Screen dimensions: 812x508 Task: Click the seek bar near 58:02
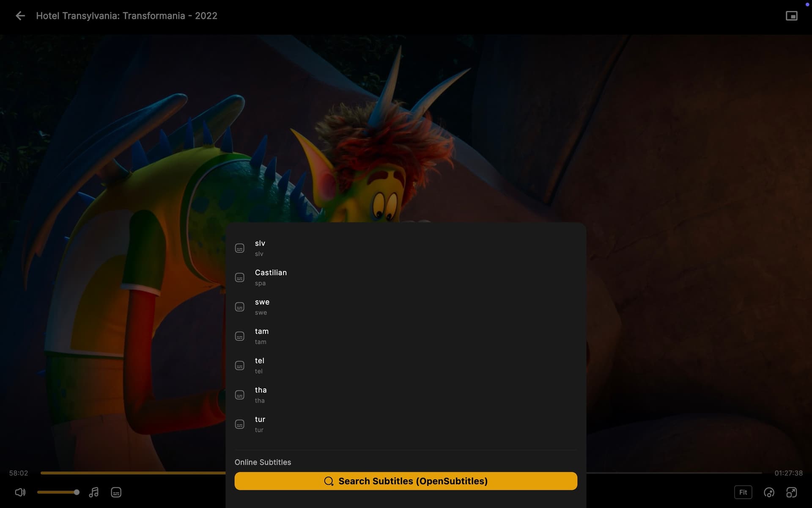click(127, 473)
